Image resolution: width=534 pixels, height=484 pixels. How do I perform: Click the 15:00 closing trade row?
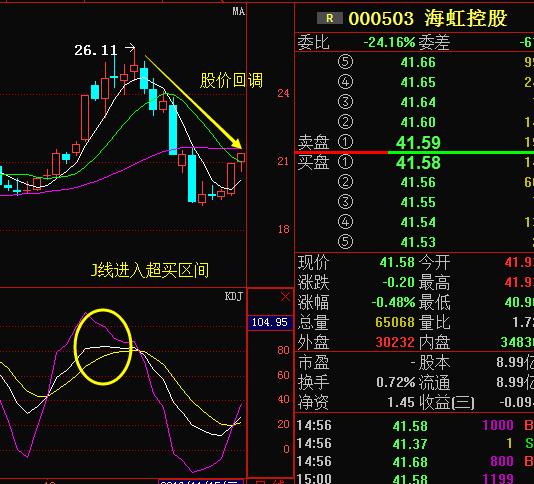(415, 478)
